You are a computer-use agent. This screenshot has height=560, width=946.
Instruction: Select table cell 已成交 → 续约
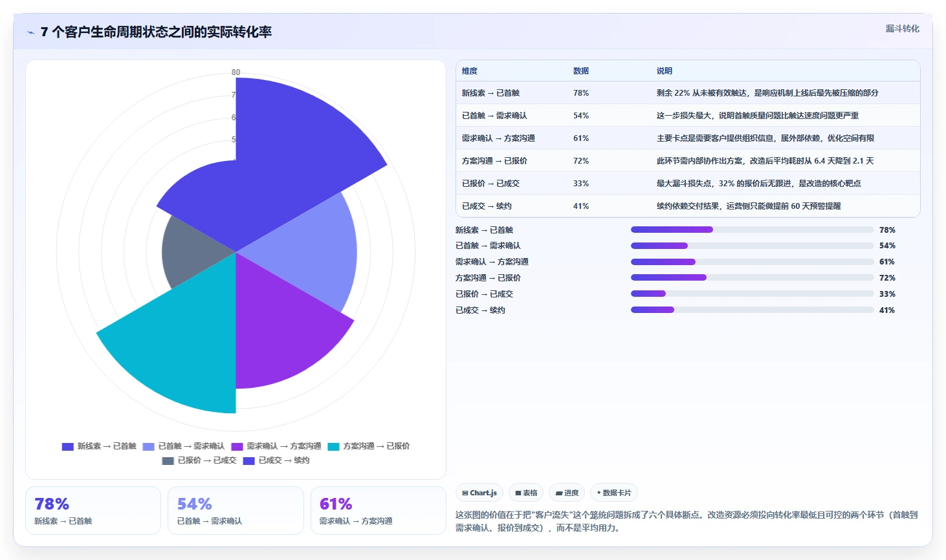487,206
